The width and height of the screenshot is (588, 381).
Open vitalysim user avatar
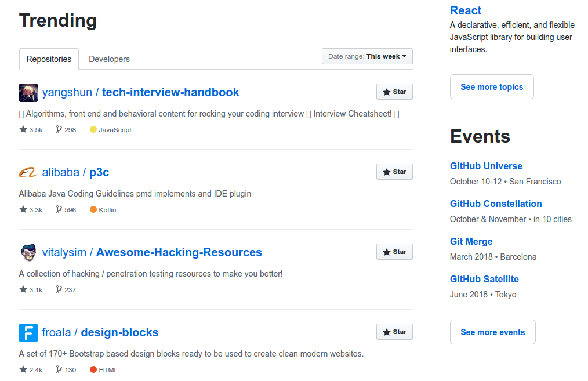28,252
